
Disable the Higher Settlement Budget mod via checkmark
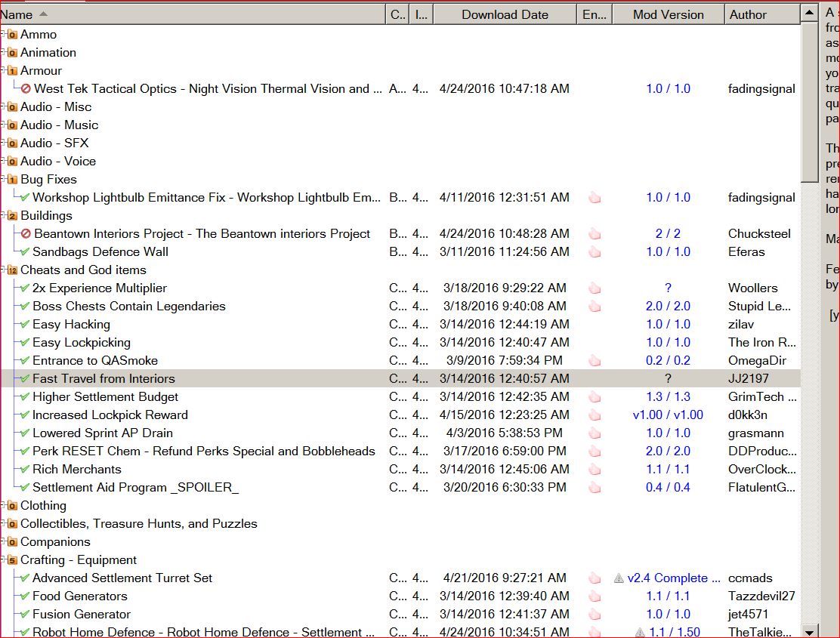[25, 397]
